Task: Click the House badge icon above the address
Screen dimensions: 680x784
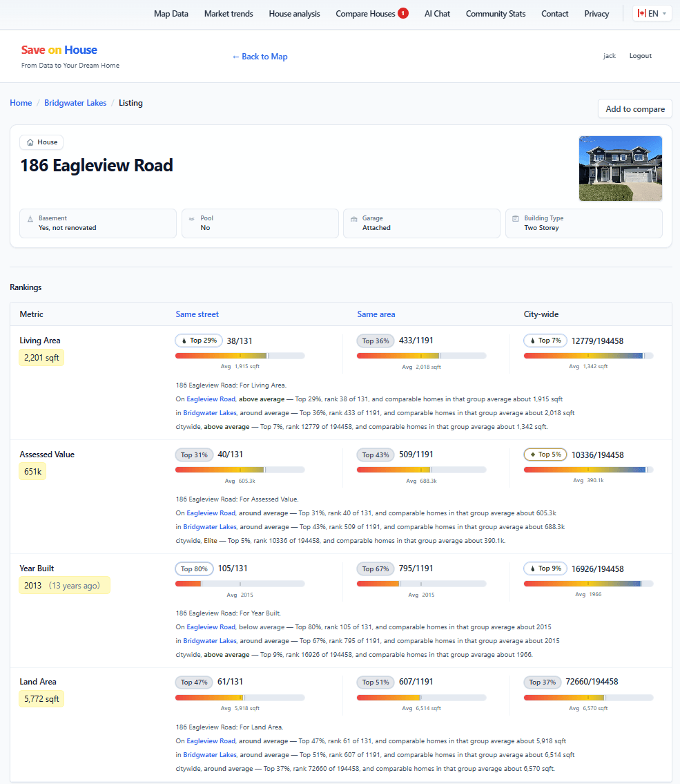Action: [x=30, y=142]
